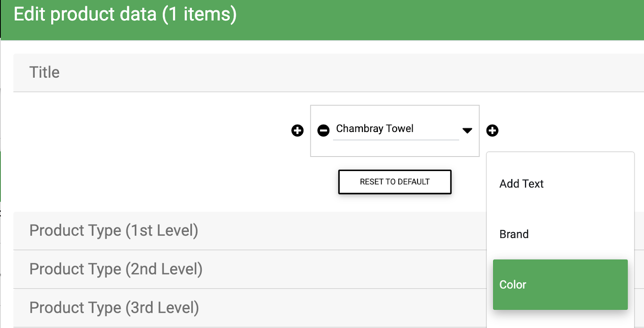Open the Chambray Towel dropdown arrow

tap(467, 130)
